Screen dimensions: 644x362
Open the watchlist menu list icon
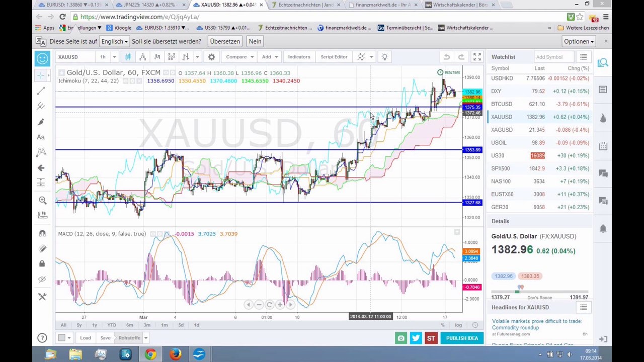click(583, 57)
